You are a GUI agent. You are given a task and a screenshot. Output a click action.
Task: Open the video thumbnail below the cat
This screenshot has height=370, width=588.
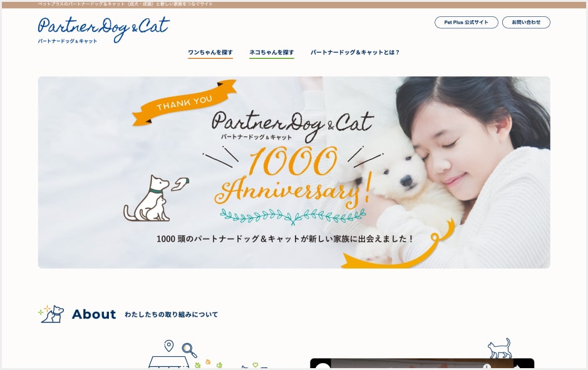point(422,364)
